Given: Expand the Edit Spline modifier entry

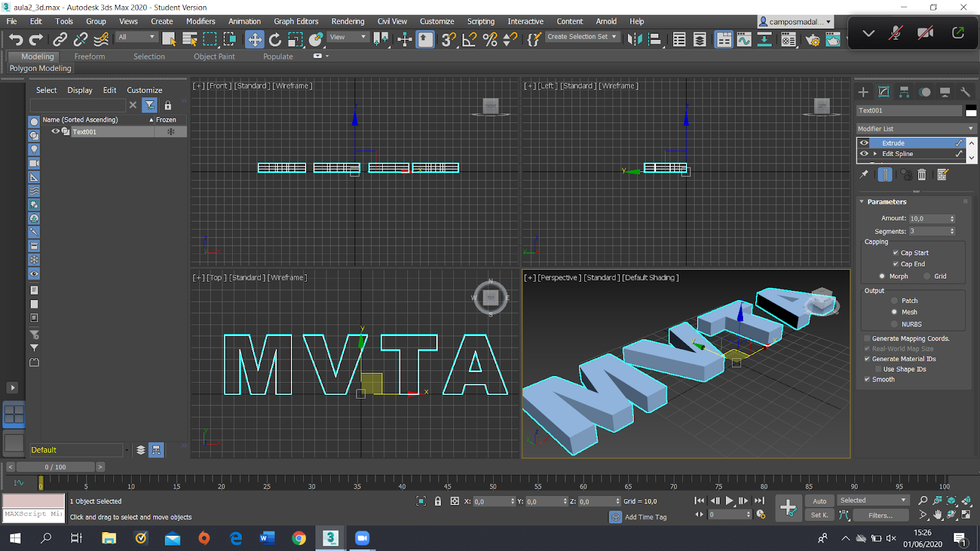Looking at the screenshot, I should [875, 154].
